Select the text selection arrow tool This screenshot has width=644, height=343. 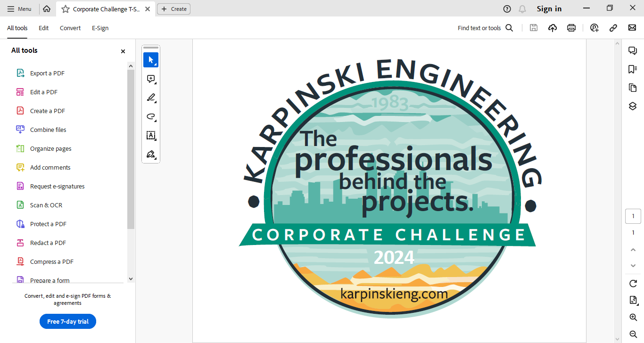click(x=151, y=60)
